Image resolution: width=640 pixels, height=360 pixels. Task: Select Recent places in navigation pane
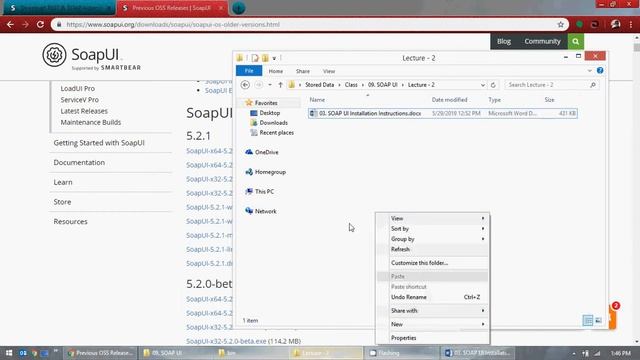pos(276,133)
